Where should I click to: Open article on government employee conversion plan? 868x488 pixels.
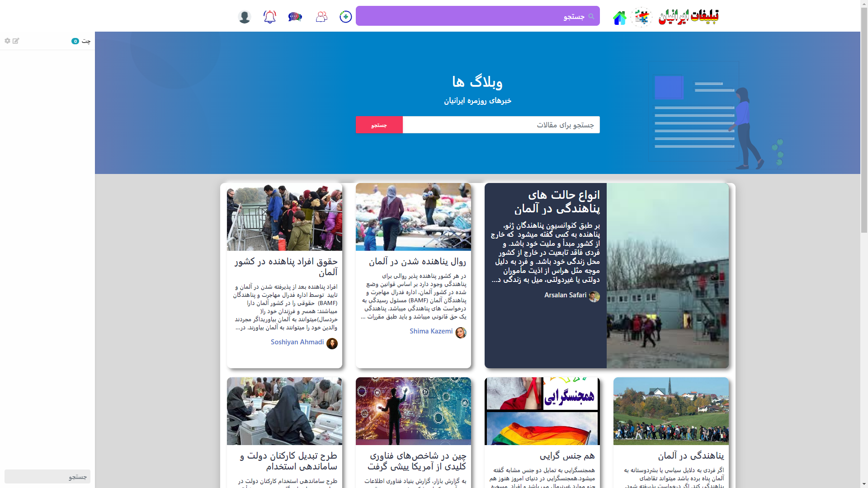pyautogui.click(x=288, y=461)
